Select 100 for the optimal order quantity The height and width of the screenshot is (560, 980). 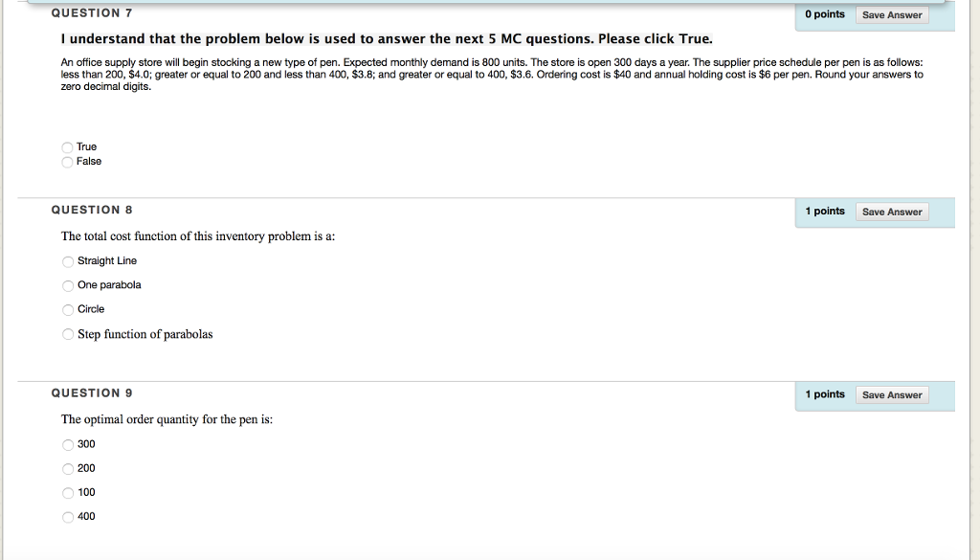[x=68, y=492]
